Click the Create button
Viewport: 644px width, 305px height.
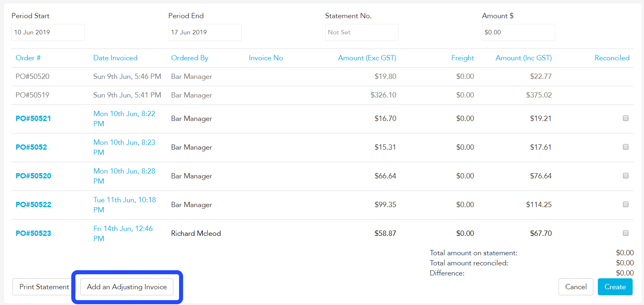pos(615,287)
